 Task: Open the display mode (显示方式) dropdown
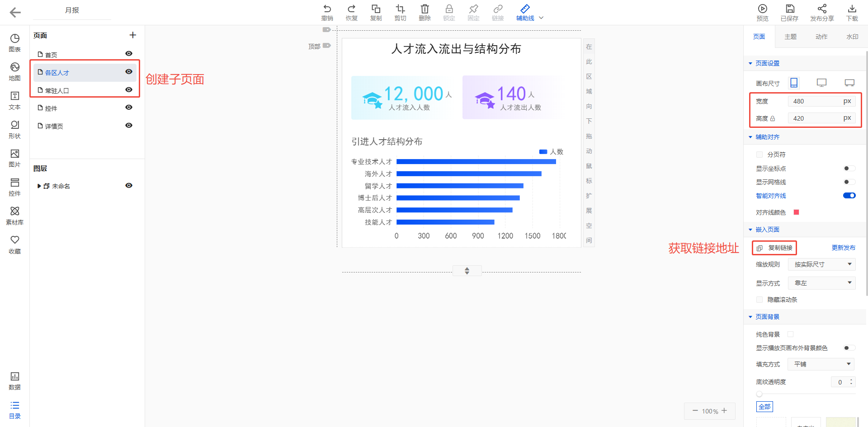click(821, 283)
